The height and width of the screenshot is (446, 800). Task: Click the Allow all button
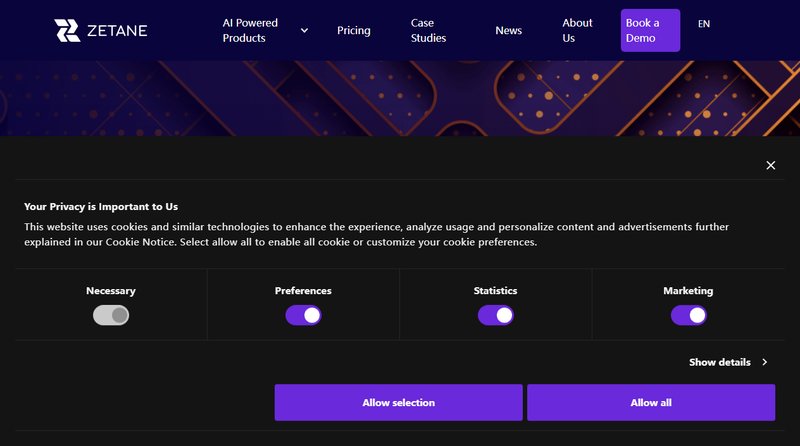point(650,402)
